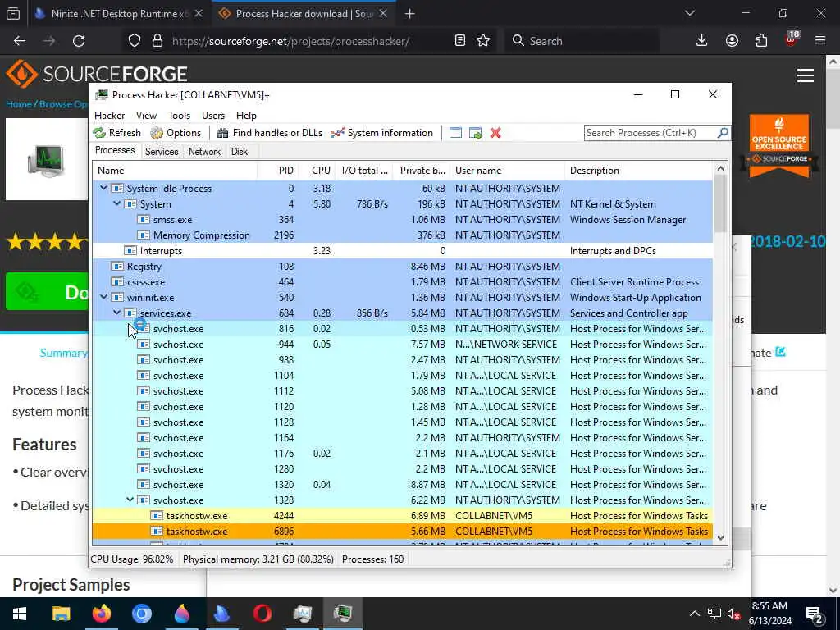Open Firefox extensions puzzle icon

[x=761, y=41]
